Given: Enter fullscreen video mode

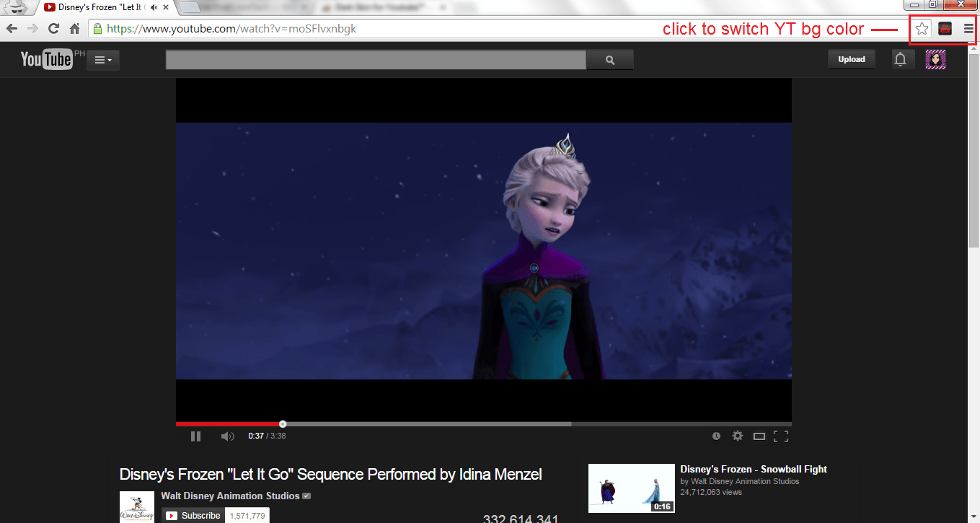Looking at the screenshot, I should coord(780,436).
